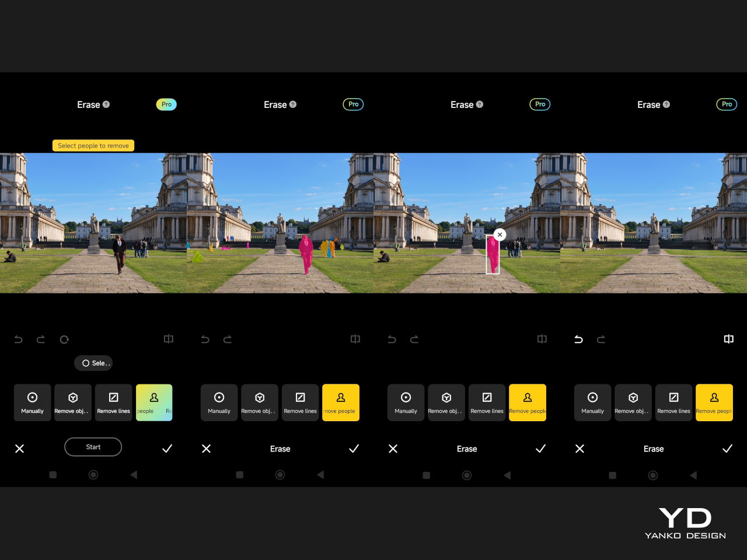This screenshot has width=747, height=560.
Task: Toggle the 'Sele..' select-all radio option
Action: pyautogui.click(x=93, y=363)
